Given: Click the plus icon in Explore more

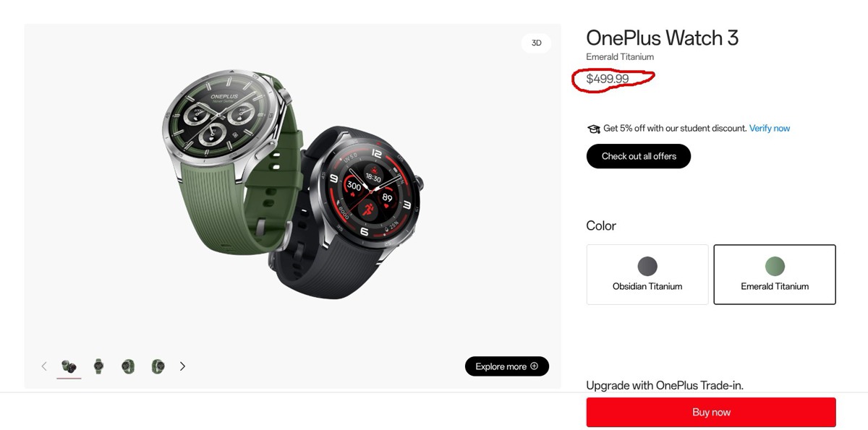Looking at the screenshot, I should click(x=534, y=366).
